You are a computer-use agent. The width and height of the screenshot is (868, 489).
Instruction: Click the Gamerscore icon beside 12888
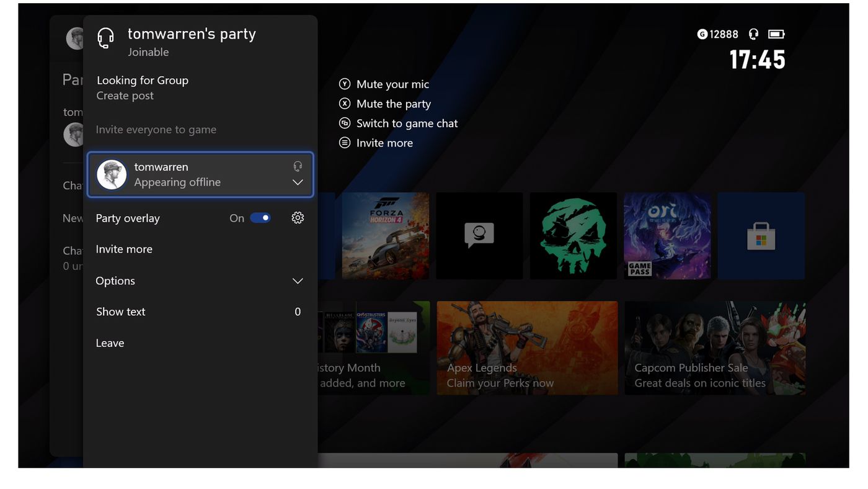pyautogui.click(x=702, y=34)
